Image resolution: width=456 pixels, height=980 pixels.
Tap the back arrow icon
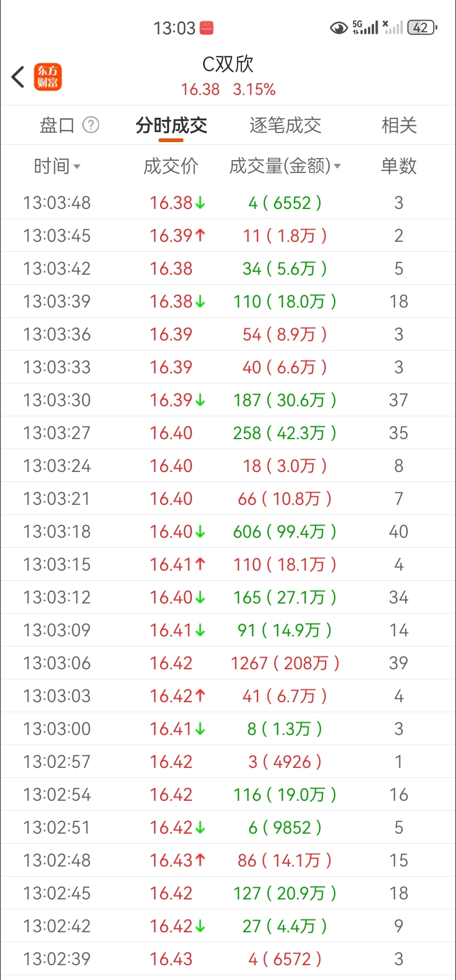pos(19,77)
